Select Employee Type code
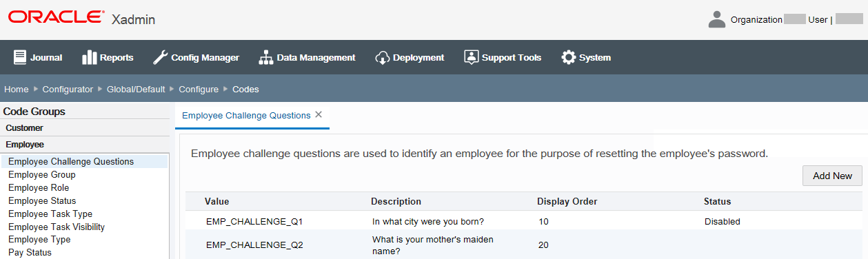 39,240
